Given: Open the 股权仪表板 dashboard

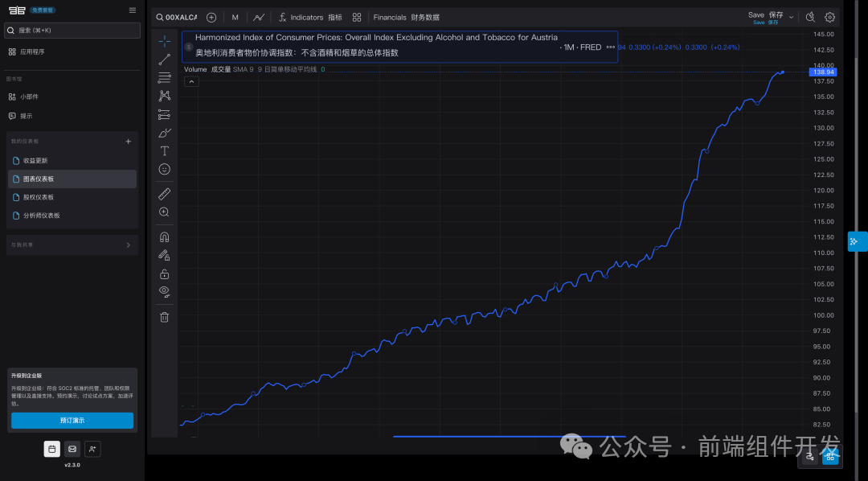Looking at the screenshot, I should (x=72, y=197).
